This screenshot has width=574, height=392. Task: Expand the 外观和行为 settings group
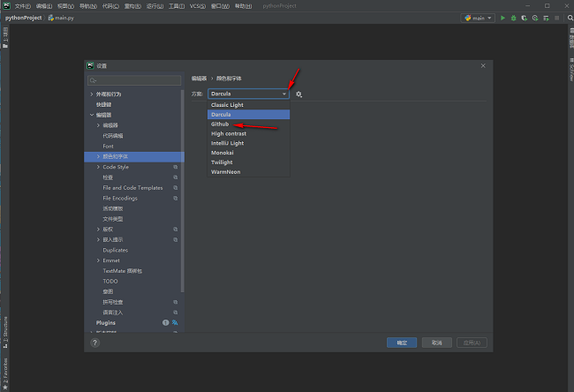point(92,94)
